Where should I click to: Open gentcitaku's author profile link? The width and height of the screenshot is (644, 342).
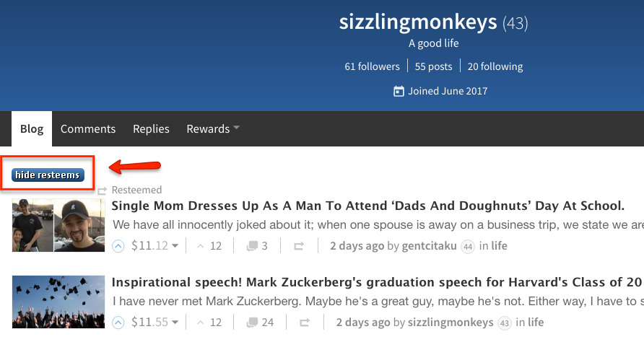(430, 246)
